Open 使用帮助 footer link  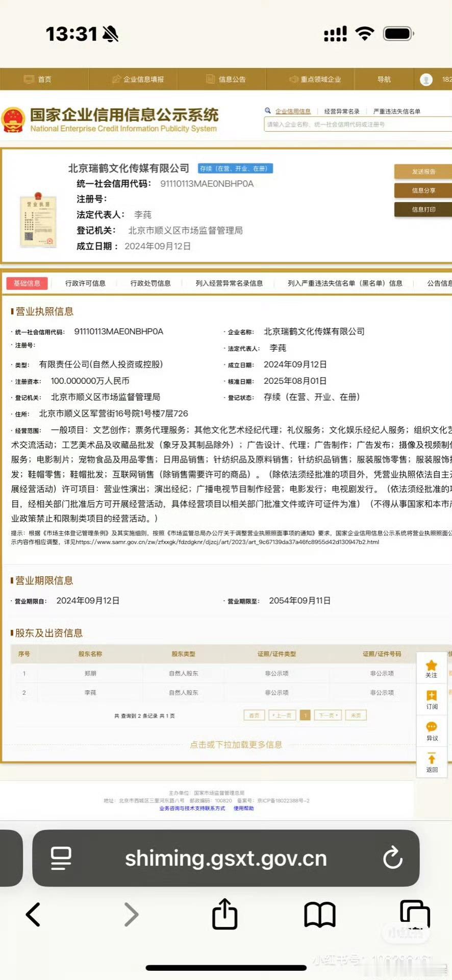click(x=243, y=808)
